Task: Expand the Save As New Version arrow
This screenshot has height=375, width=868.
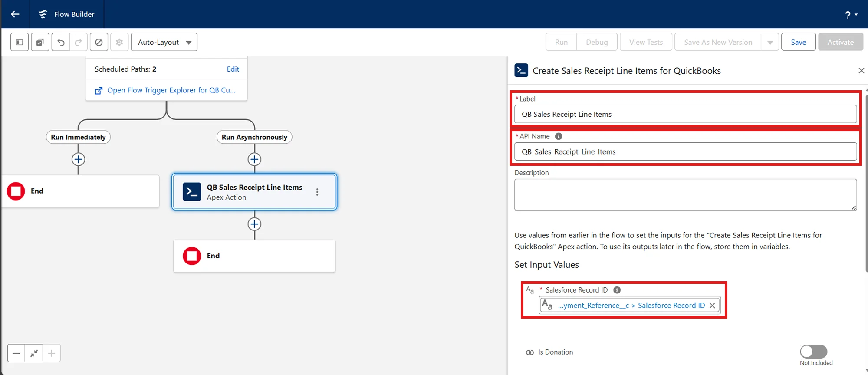Action: click(770, 42)
